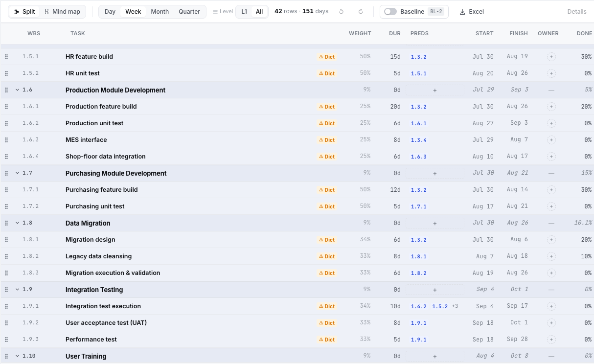Click Dict warning badge on Performance test

point(327,340)
